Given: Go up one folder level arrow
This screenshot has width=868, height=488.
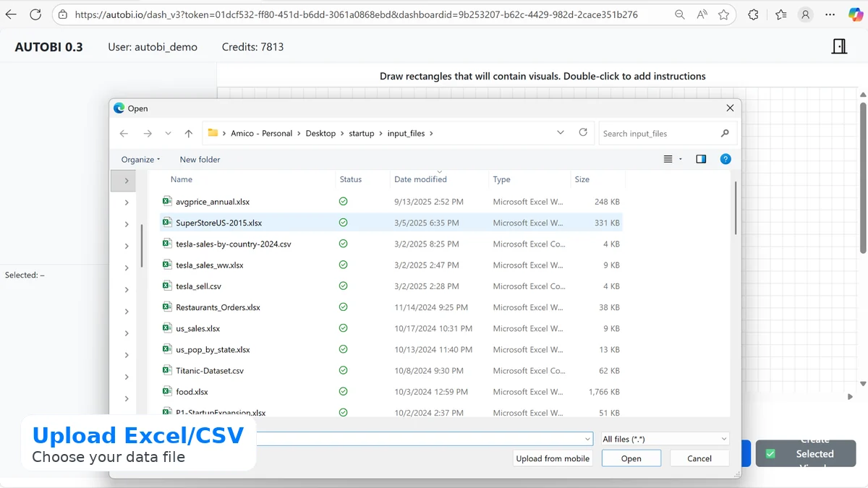Looking at the screenshot, I should coord(189,133).
